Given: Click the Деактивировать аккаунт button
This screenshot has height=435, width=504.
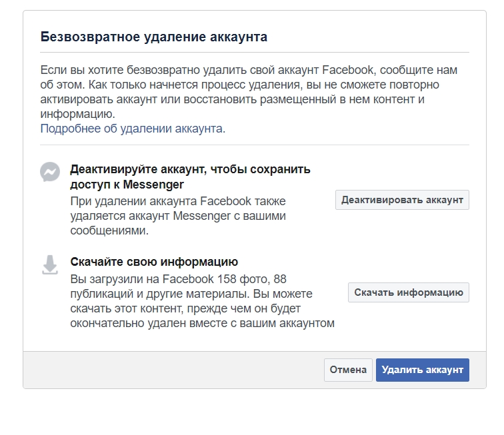Looking at the screenshot, I should pyautogui.click(x=402, y=200).
